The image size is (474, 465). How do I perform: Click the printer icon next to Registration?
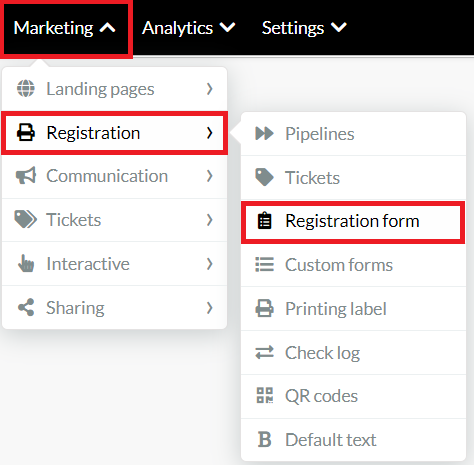(26, 132)
